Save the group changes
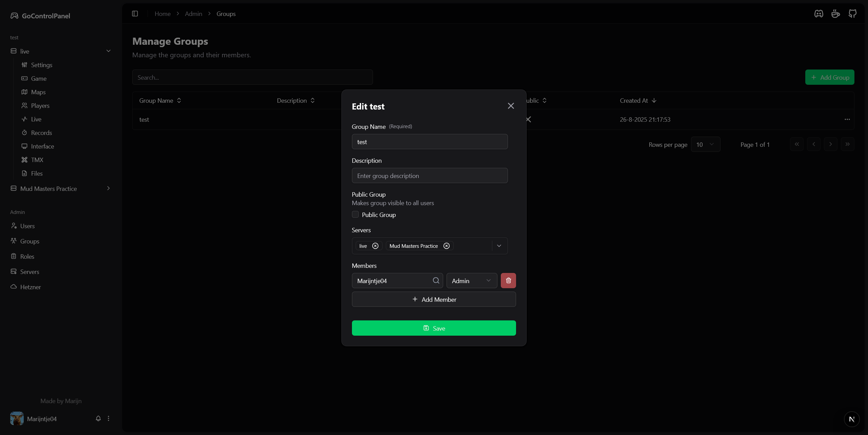Screen dimensions: 868x435 tap(434, 328)
